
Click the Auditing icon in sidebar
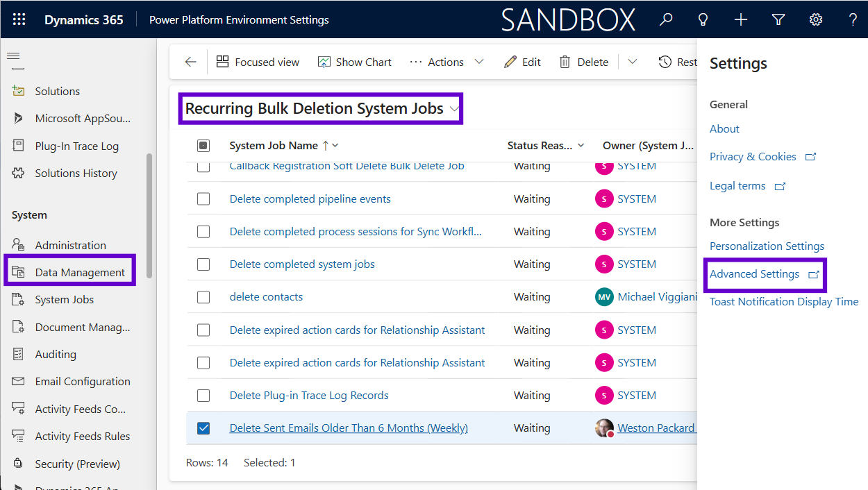click(x=19, y=354)
